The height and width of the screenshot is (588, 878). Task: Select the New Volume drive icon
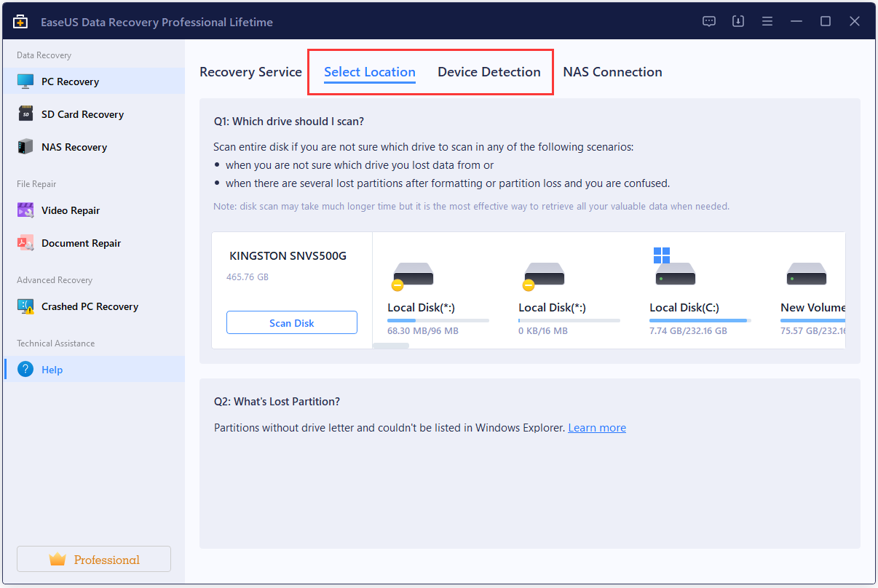[x=806, y=274]
